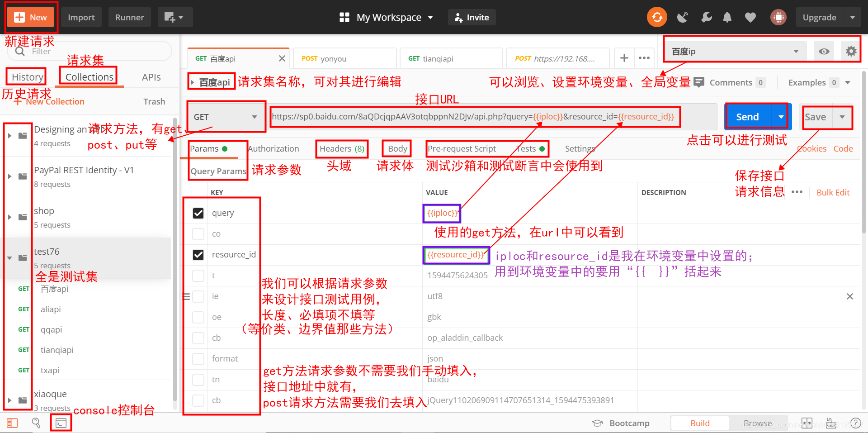Send the request

747,117
